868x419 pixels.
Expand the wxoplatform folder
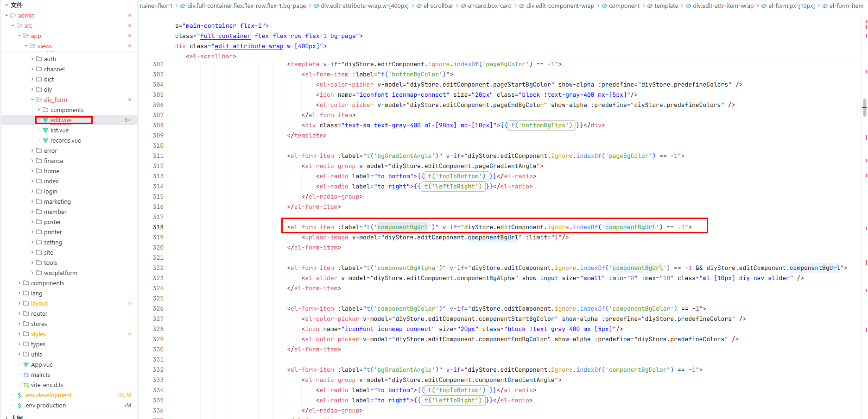pyautogui.click(x=60, y=273)
